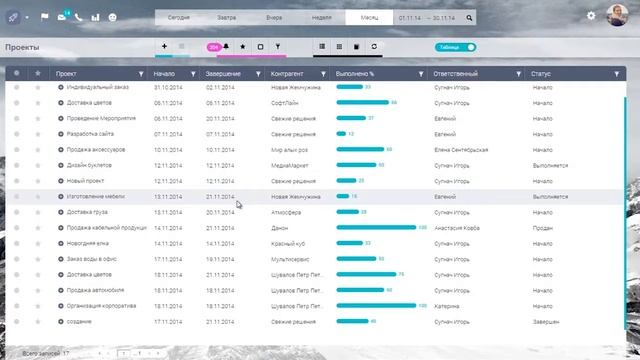This screenshot has height=360, width=640.
Task: Click the date range field 01.11.14 – 30.11.14
Action: point(427,18)
